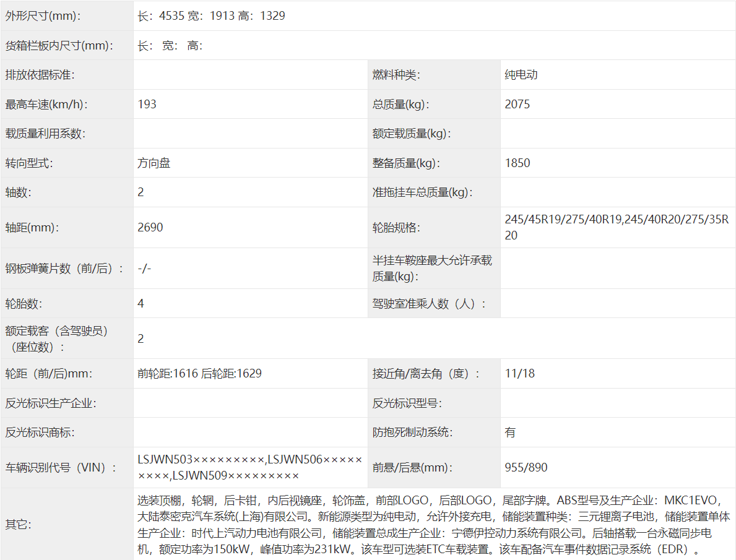Click the 钢板弹簧片数 value -/-

pyautogui.click(x=144, y=269)
